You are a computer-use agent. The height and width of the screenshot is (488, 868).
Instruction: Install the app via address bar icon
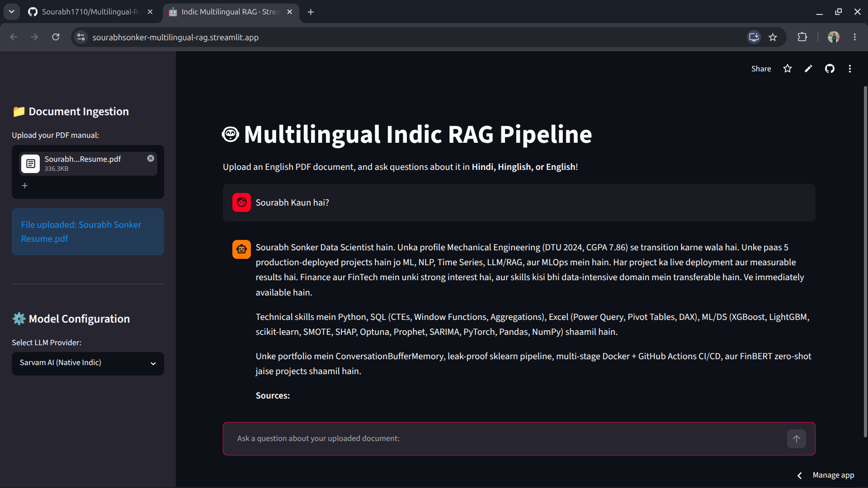pos(754,37)
